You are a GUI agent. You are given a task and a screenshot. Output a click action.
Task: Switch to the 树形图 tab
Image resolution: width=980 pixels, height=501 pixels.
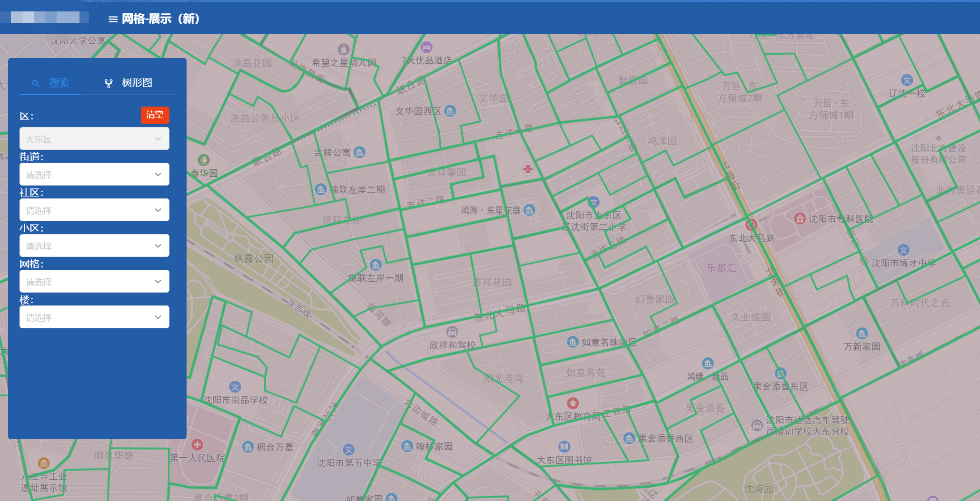(128, 83)
